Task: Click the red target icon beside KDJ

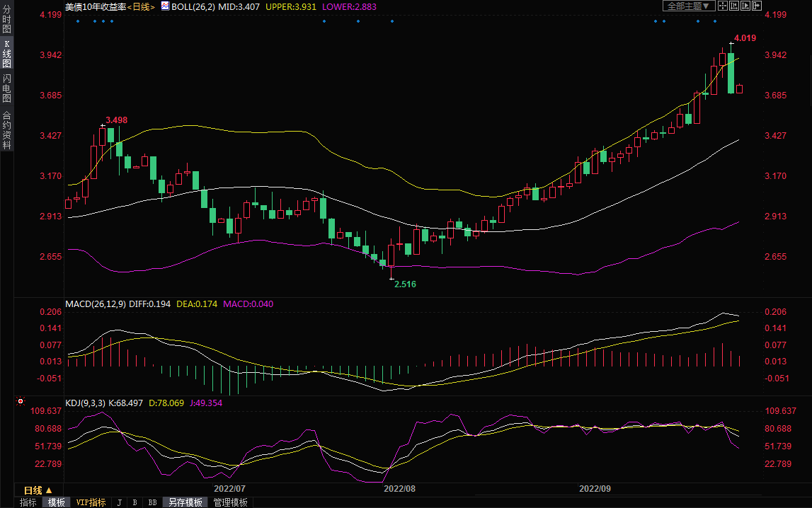Action: click(20, 402)
